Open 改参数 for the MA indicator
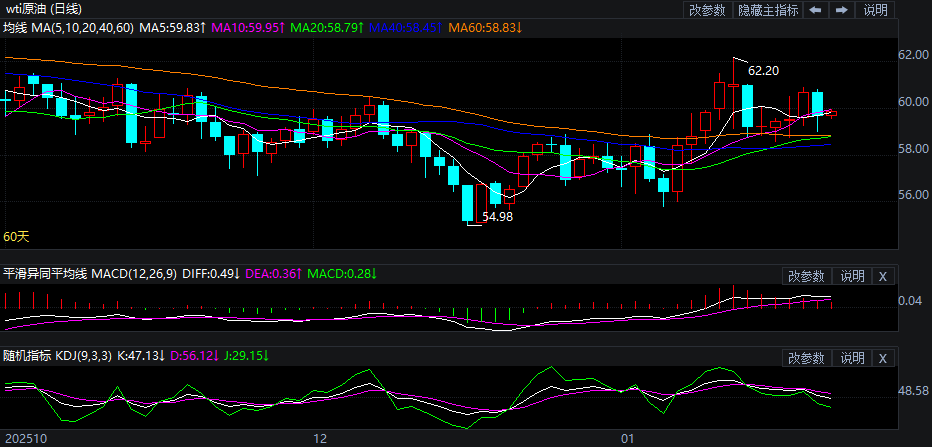 tap(707, 10)
